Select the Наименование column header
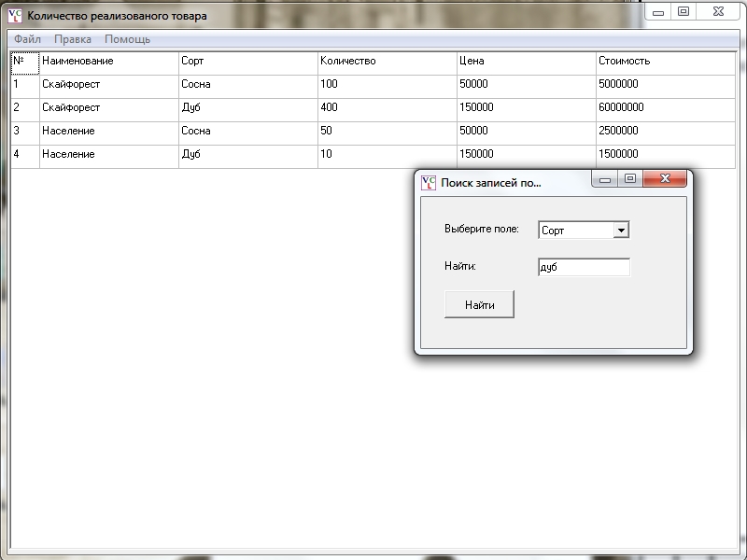The image size is (747, 560). click(109, 63)
